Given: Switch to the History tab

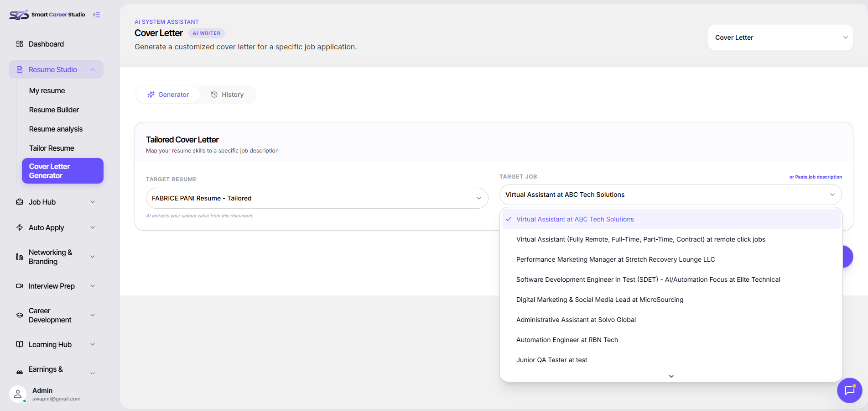Looking at the screenshot, I should coord(227,95).
